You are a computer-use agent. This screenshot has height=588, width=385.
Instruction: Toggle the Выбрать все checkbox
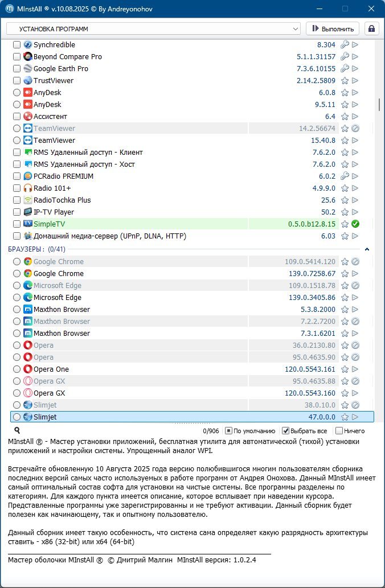[285, 430]
